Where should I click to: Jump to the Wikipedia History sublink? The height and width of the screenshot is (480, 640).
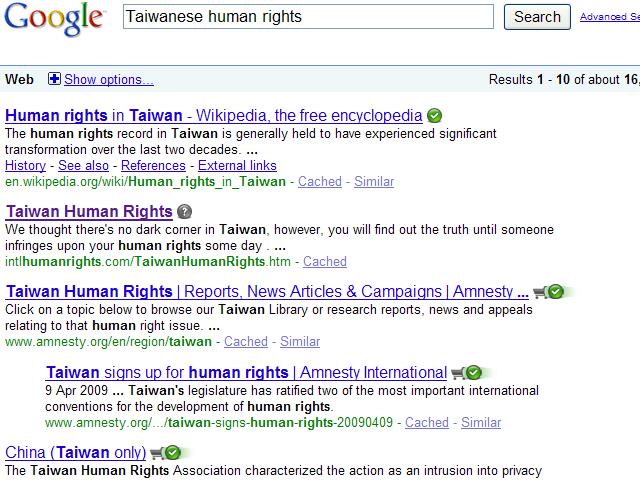pos(25,165)
